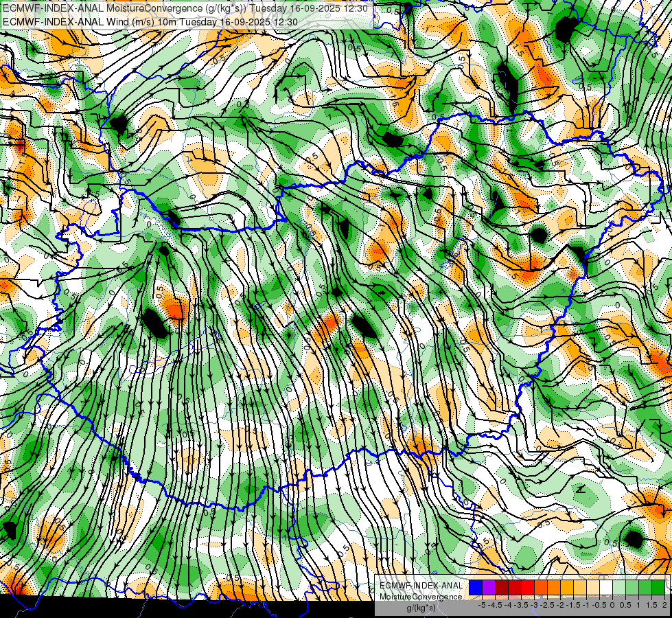The image size is (672, 618).
Task: Click the legend text MoistureConvergence
Action: pos(421,597)
